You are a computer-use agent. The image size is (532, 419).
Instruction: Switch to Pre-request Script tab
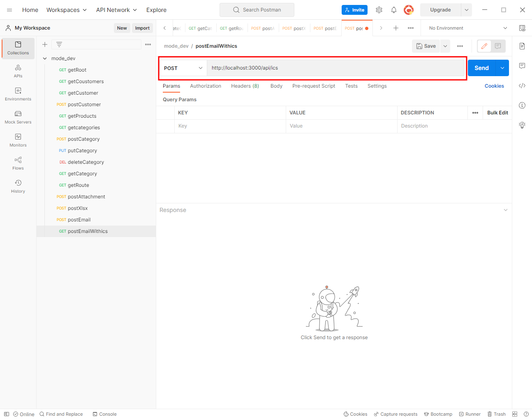[x=314, y=86]
